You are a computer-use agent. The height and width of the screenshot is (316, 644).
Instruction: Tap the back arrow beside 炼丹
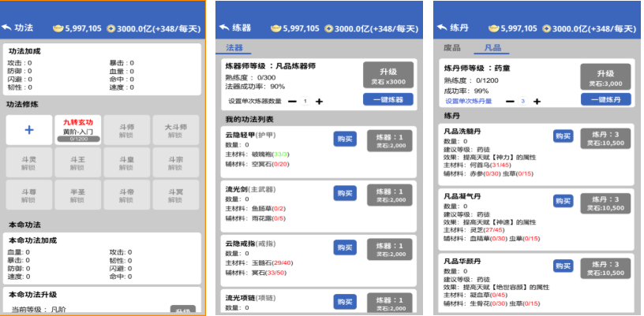pyautogui.click(x=440, y=28)
